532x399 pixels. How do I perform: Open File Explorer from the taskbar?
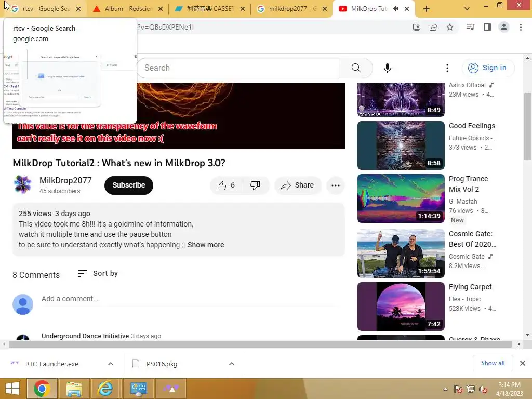click(74, 389)
